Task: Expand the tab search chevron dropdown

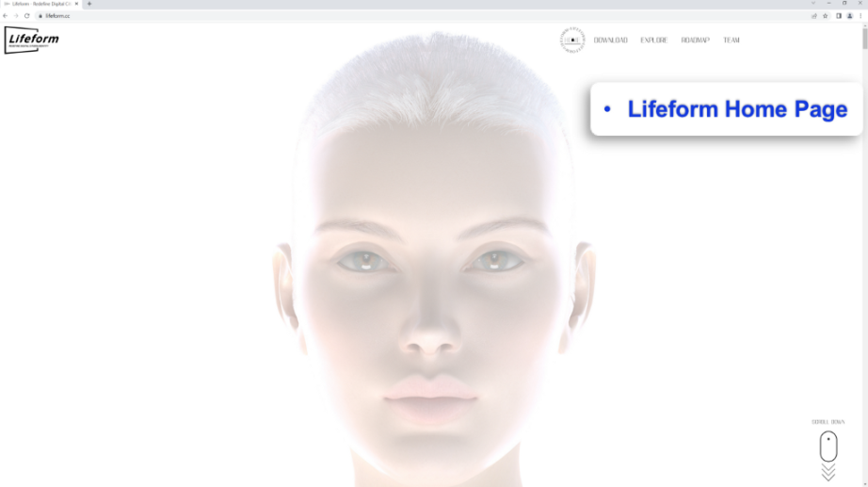Action: click(813, 4)
